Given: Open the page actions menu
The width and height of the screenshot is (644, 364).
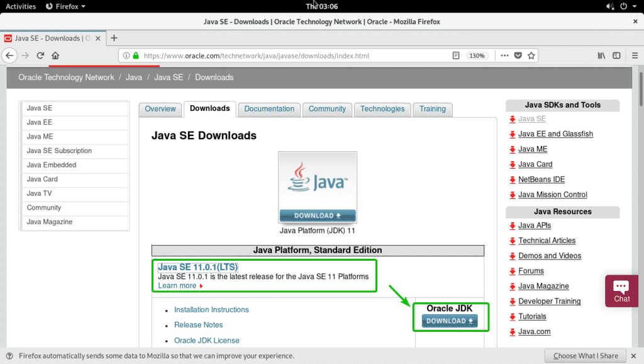Looking at the screenshot, I should (504, 55).
